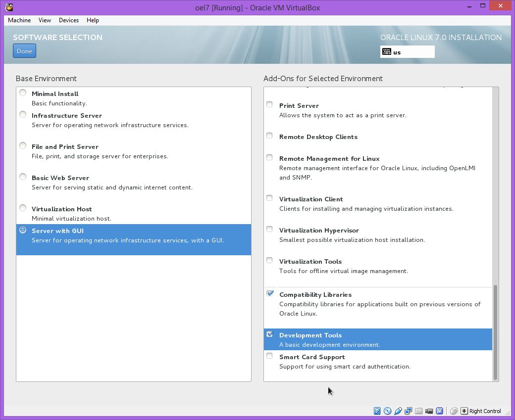Image resolution: width=515 pixels, height=420 pixels.
Task: Choose Virtualization Host radio button
Action: (23, 208)
